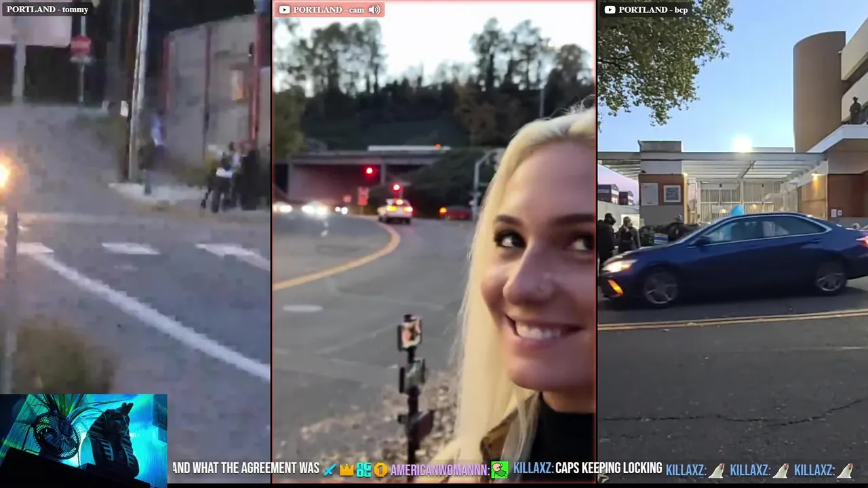The width and height of the screenshot is (868, 488).
Task: Click the green face emote after AMERICANWOMANNN
Action: [x=500, y=469]
